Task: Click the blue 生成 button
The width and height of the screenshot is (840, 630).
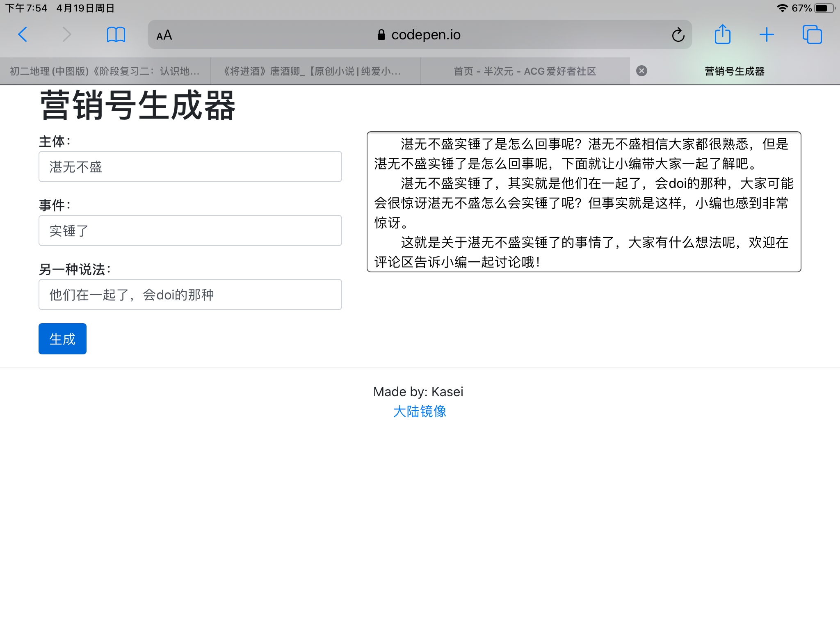Action: click(x=62, y=339)
